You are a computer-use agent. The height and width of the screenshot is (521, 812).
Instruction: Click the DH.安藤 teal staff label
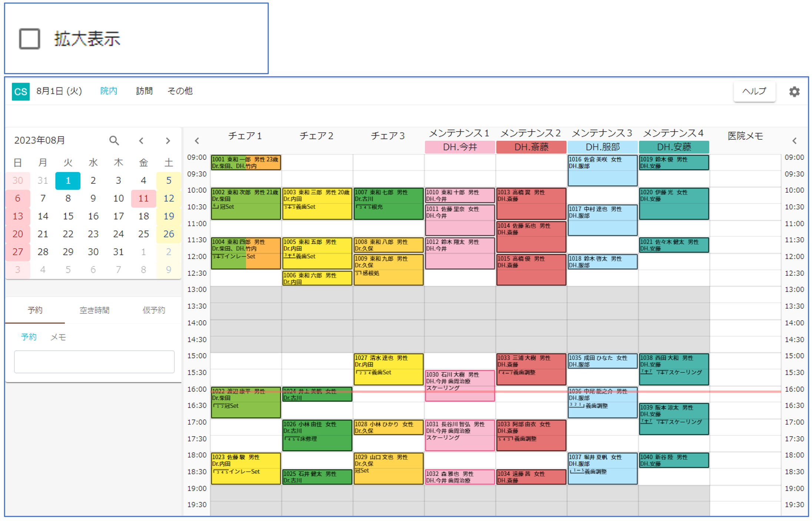click(673, 147)
